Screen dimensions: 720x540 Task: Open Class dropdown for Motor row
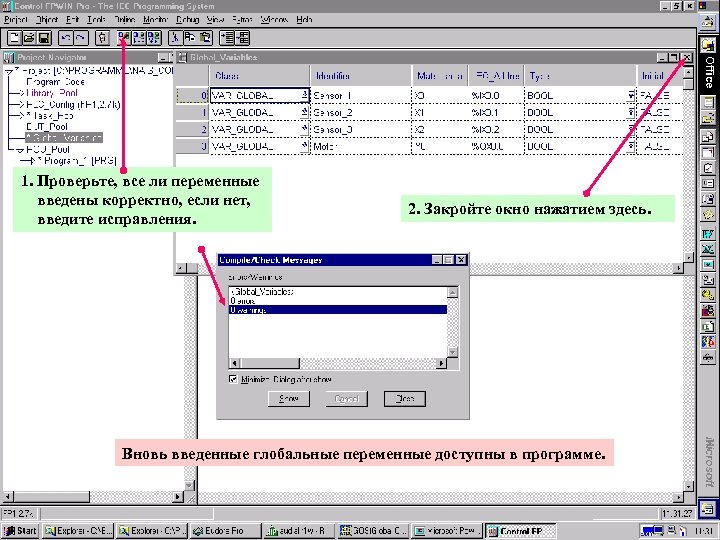(304, 146)
